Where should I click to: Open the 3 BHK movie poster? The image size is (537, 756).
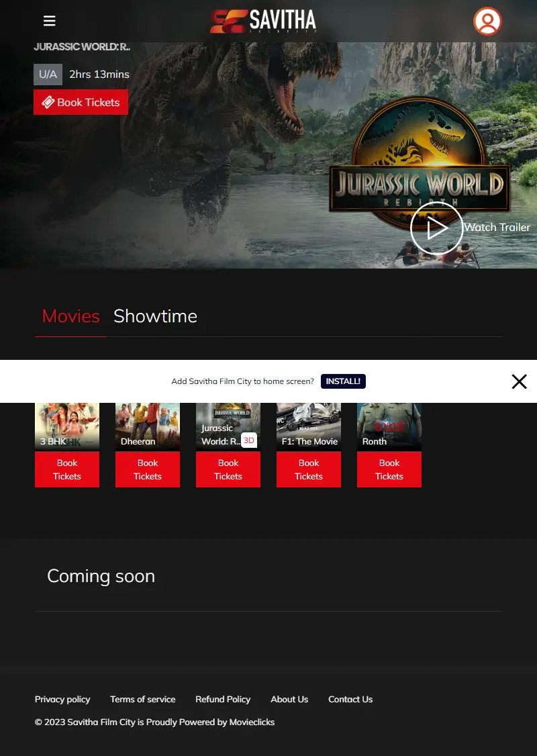[67, 426]
